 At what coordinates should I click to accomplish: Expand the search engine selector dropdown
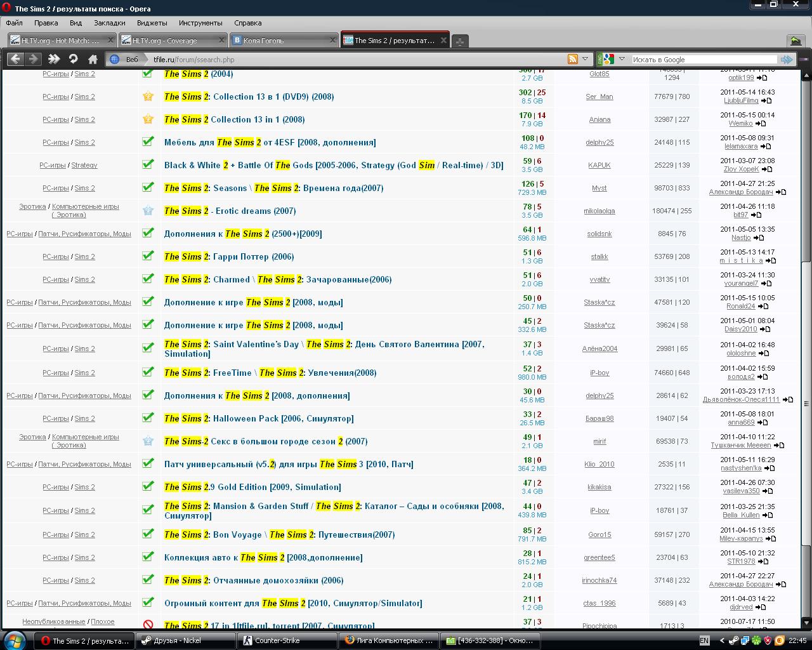click(x=622, y=59)
